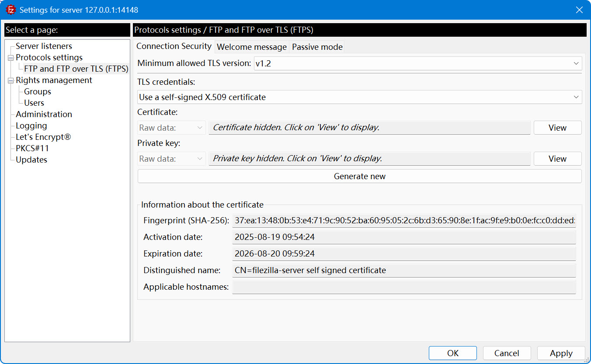The height and width of the screenshot is (364, 591).
Task: Open the Logging page
Action: click(31, 125)
